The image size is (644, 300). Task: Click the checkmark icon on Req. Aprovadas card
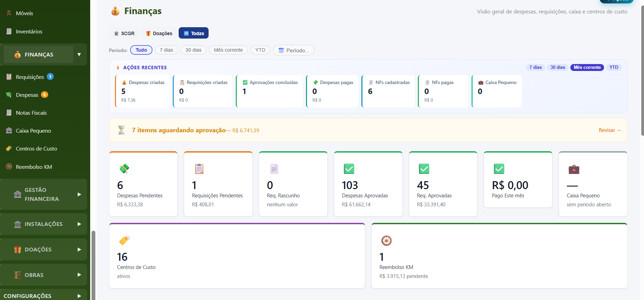[424, 169]
